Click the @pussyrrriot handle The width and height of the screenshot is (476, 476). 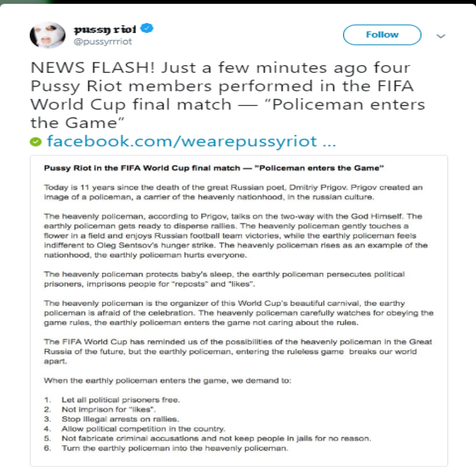pyautogui.click(x=103, y=42)
